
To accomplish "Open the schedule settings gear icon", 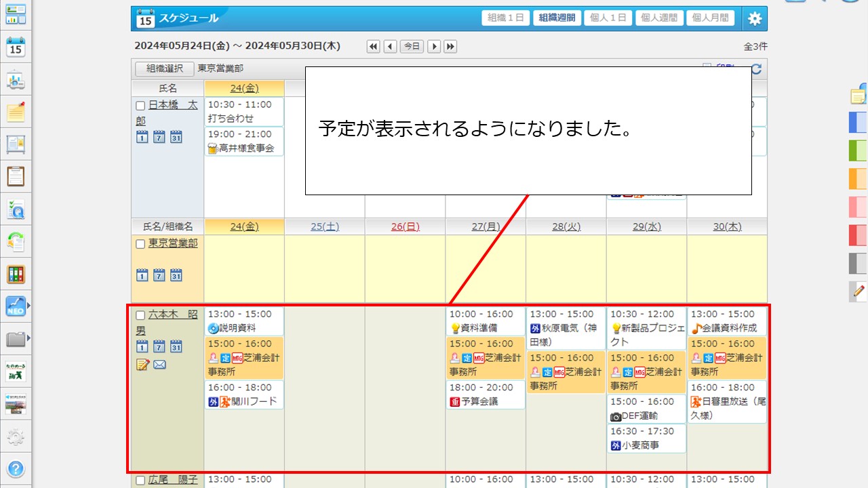I will tap(755, 18).
